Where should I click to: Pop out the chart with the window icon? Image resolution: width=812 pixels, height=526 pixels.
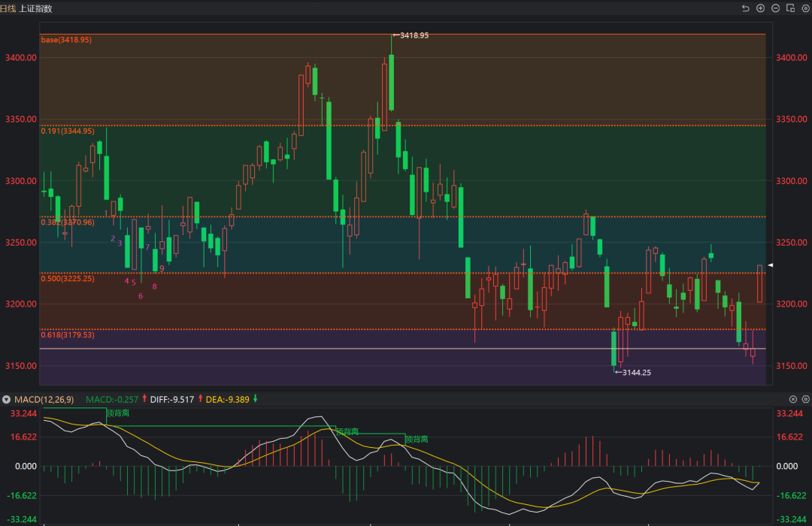pyautogui.click(x=790, y=8)
